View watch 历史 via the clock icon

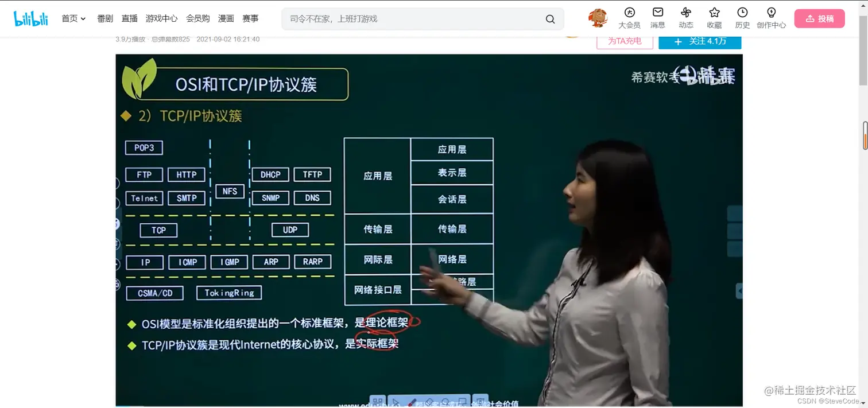coord(742,17)
